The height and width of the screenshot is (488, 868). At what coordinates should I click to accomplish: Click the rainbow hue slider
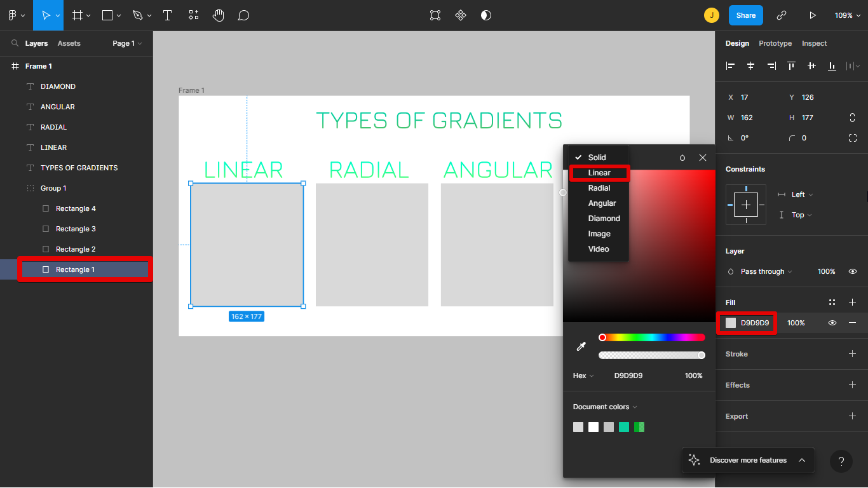click(x=652, y=337)
